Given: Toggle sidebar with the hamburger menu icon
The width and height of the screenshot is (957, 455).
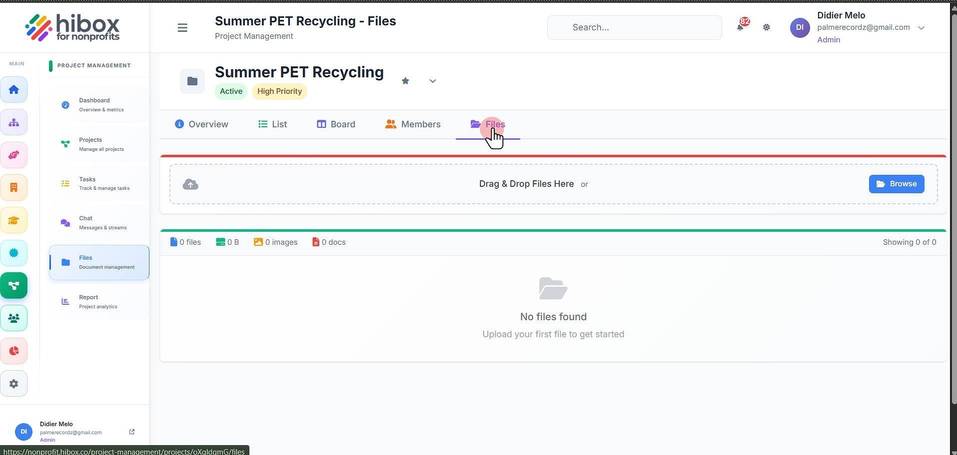Looking at the screenshot, I should pos(182,27).
